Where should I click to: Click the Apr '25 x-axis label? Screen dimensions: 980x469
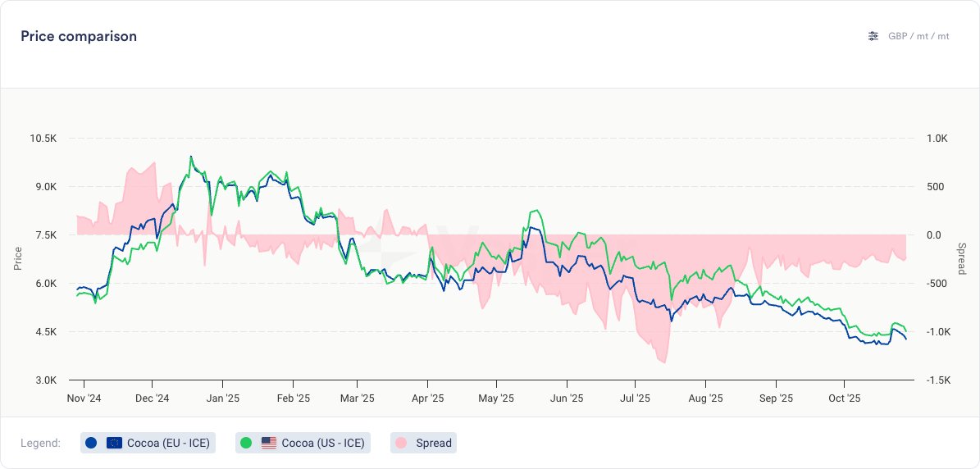pyautogui.click(x=427, y=398)
